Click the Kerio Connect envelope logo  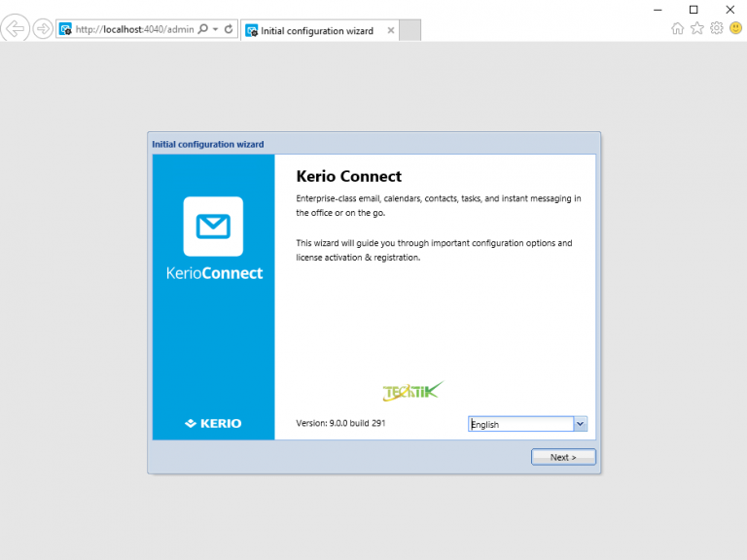tap(213, 227)
